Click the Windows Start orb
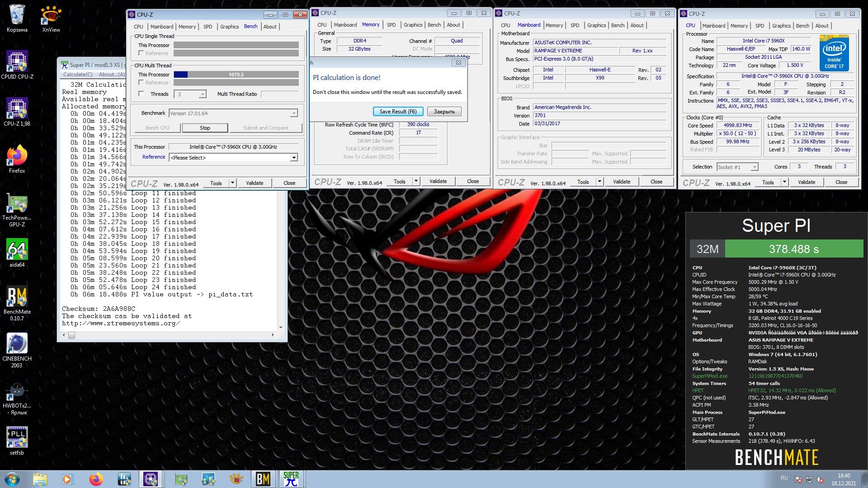The width and height of the screenshot is (868, 488). coord(12,479)
